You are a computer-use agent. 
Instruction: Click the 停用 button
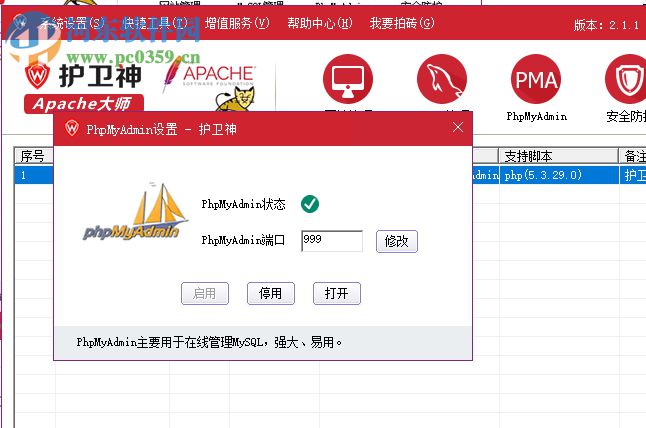point(271,293)
